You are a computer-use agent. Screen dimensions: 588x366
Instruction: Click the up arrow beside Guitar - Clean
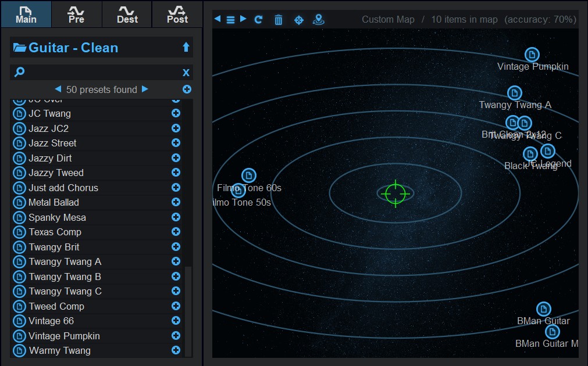[x=186, y=48]
